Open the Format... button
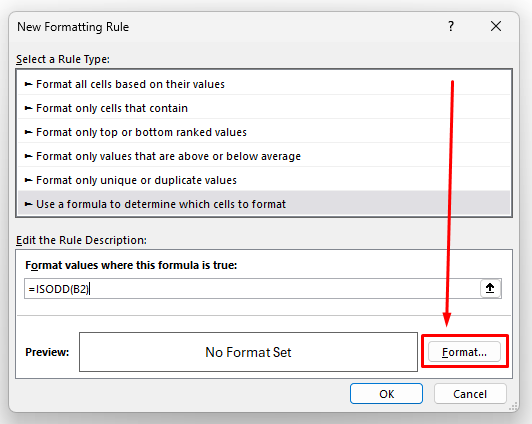532x424 pixels. tap(464, 352)
